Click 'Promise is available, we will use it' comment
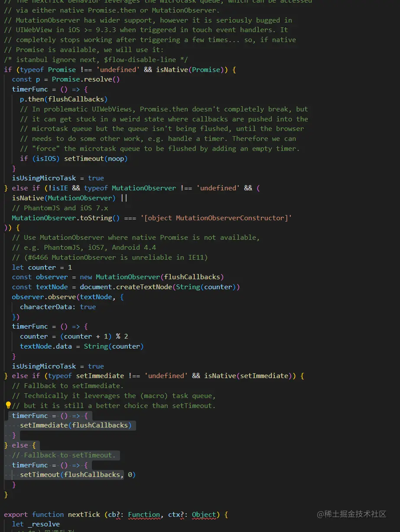 point(84,50)
